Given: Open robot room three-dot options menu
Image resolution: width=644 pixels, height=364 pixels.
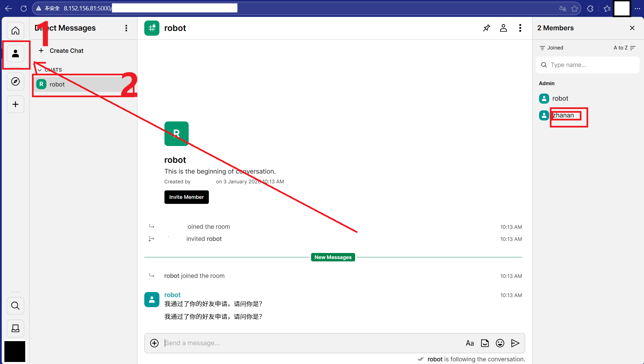Looking at the screenshot, I should (x=520, y=28).
